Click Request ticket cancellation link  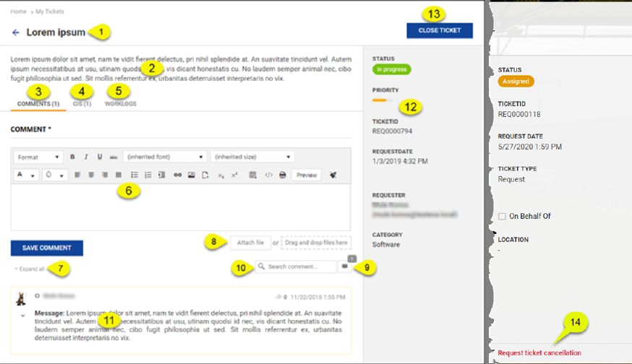click(x=539, y=353)
